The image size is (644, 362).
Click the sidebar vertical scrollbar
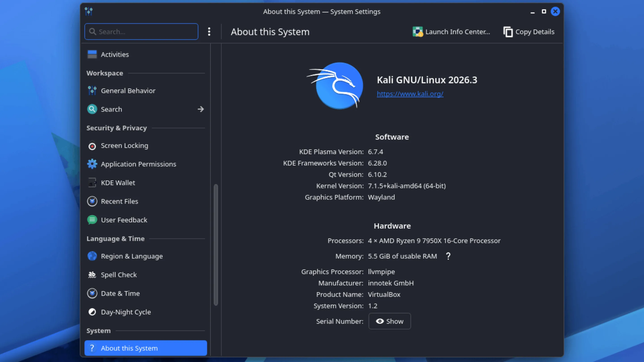coord(216,245)
